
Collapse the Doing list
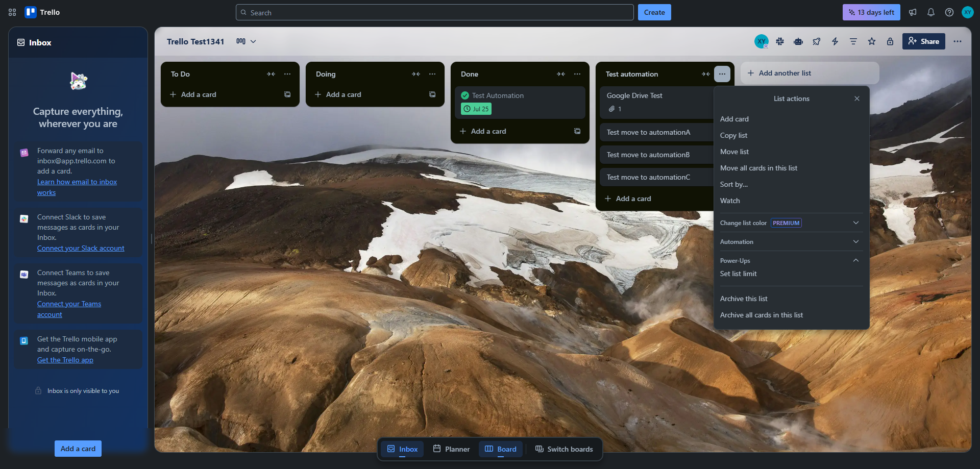tap(416, 74)
